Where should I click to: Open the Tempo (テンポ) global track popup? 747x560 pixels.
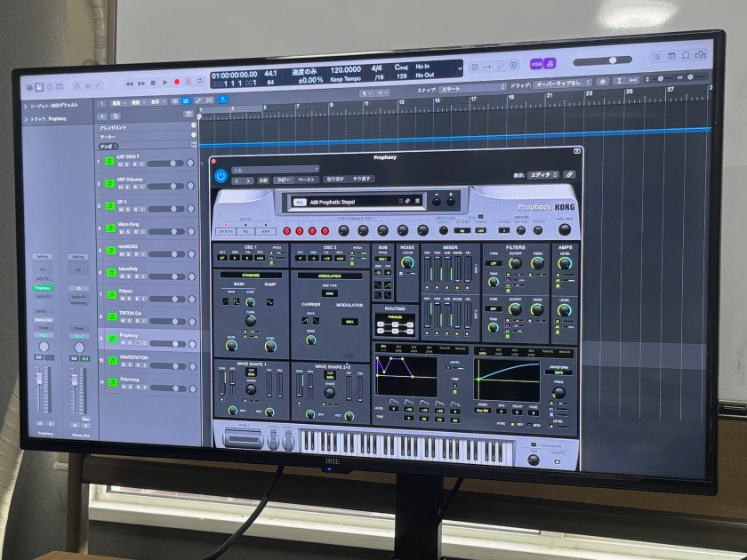point(108,147)
